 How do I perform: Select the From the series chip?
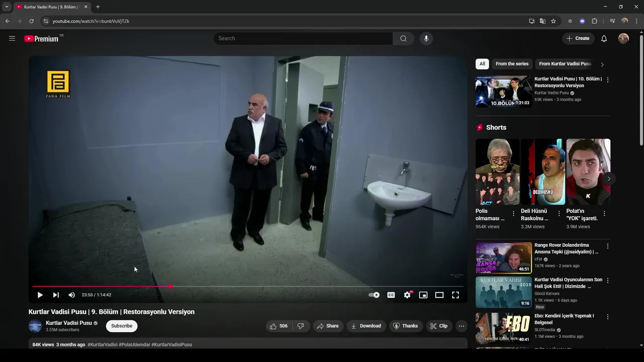(x=512, y=64)
